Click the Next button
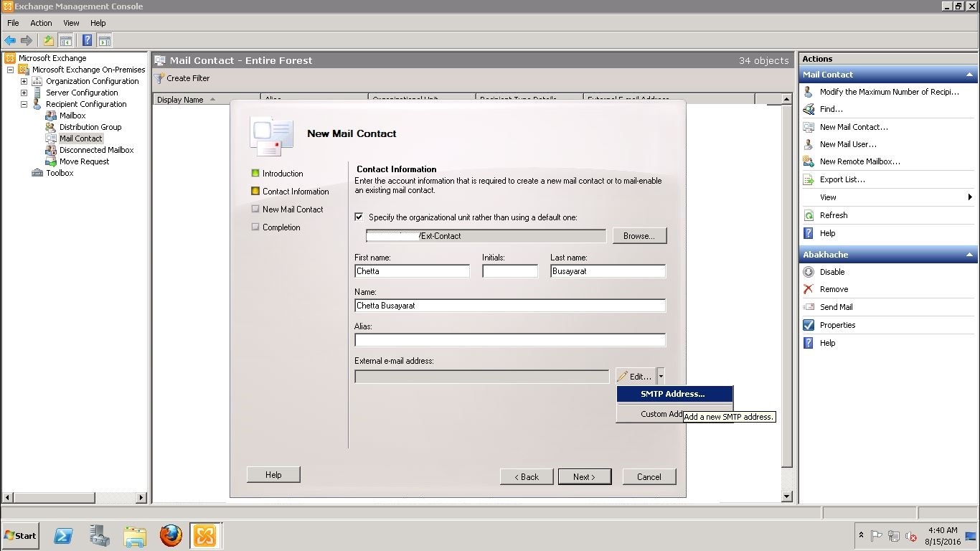980x551 pixels. click(585, 476)
